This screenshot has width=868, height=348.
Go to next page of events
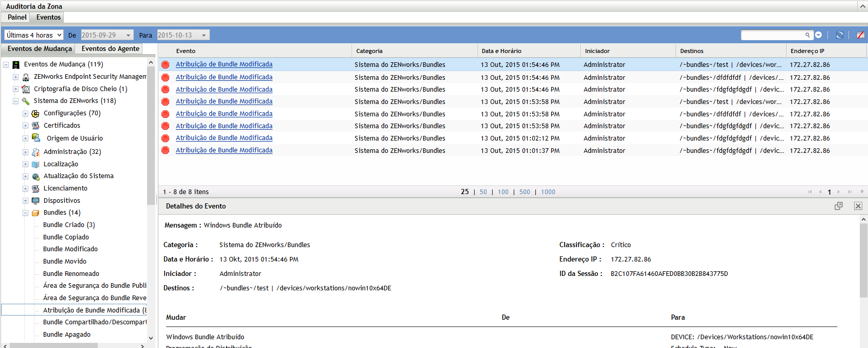[x=839, y=192]
